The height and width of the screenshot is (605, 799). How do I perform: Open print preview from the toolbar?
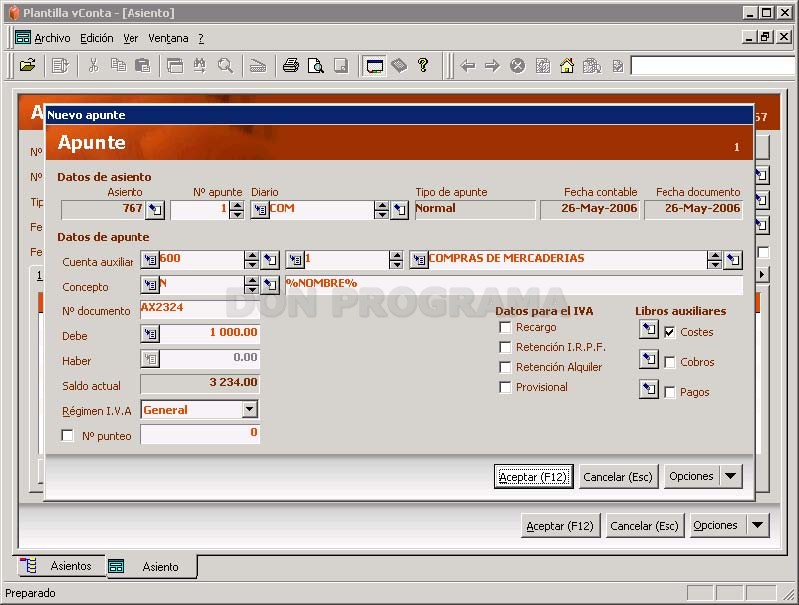point(316,66)
